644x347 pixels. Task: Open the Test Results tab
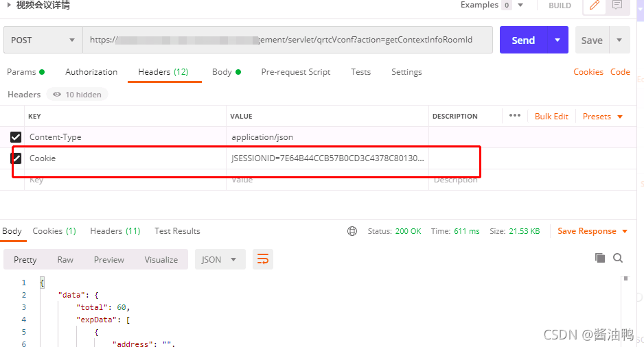pyautogui.click(x=177, y=231)
